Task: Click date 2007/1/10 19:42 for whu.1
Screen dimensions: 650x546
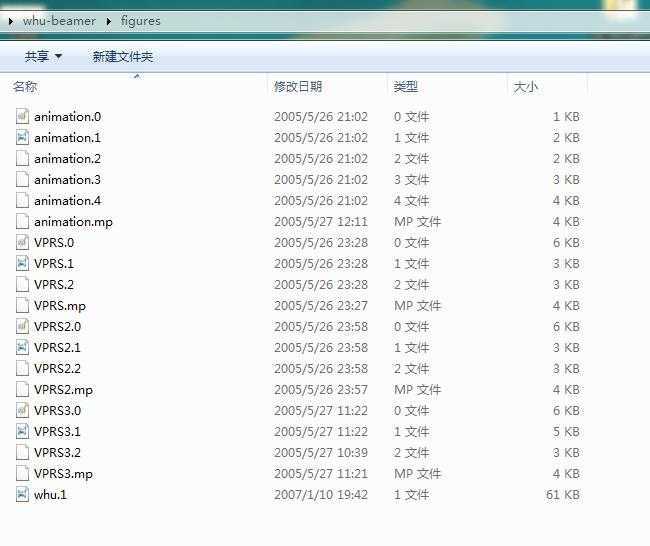Action: 321,495
